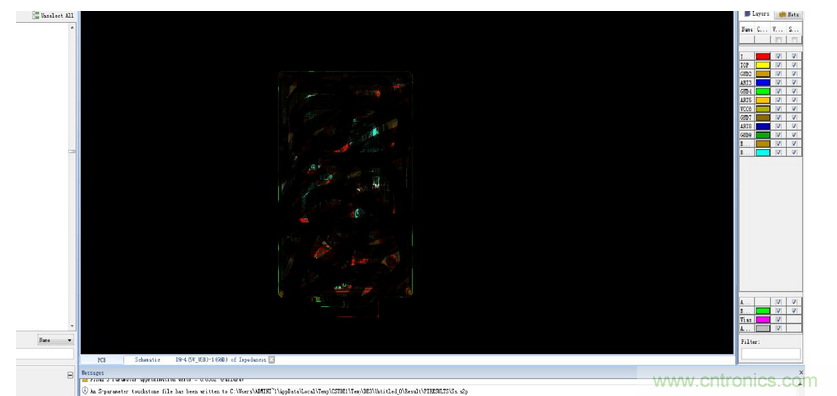Image resolution: width=837 pixels, height=396 pixels.
Task: Switch to the PCB tab
Action: [x=101, y=360]
